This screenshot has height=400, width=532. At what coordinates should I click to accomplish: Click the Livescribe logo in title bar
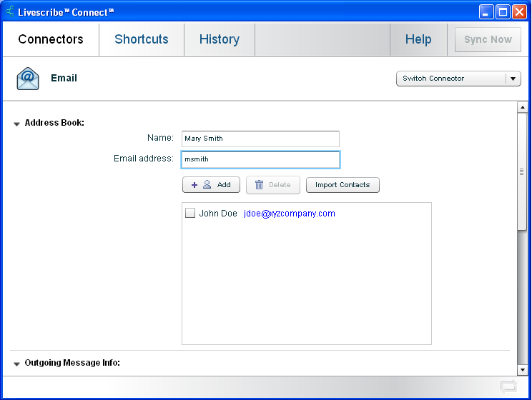10,12
